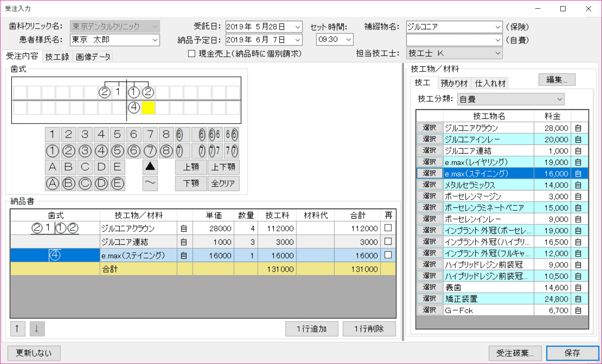602x364 pixels.
Task: Move row down with down arrow button
Action: [37, 329]
